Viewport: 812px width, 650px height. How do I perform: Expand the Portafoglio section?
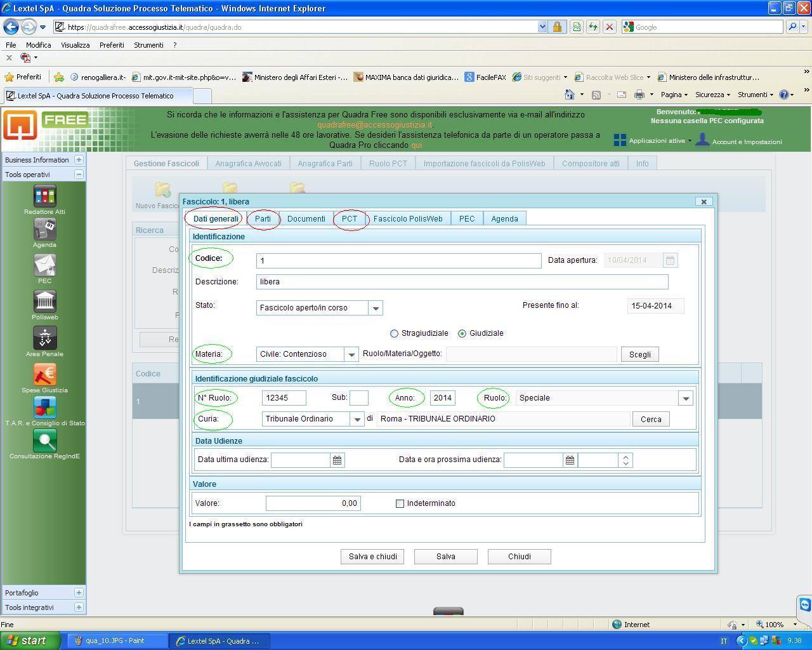(x=79, y=592)
